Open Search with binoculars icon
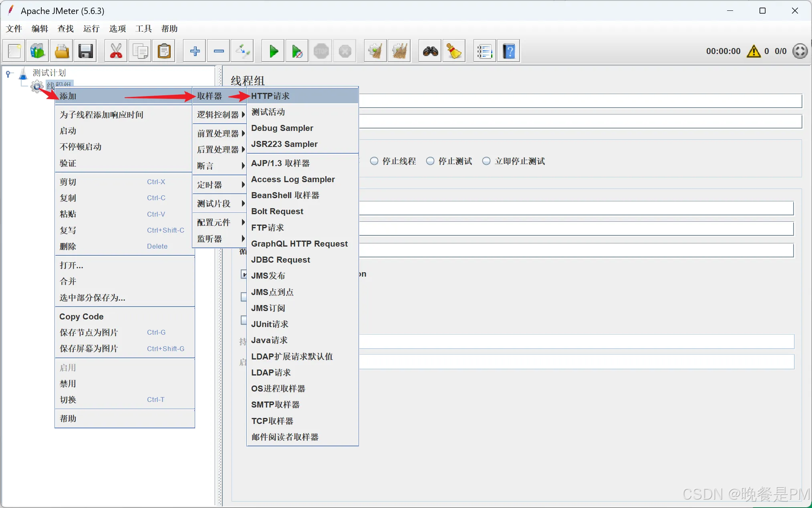The image size is (812, 508). [x=430, y=51]
